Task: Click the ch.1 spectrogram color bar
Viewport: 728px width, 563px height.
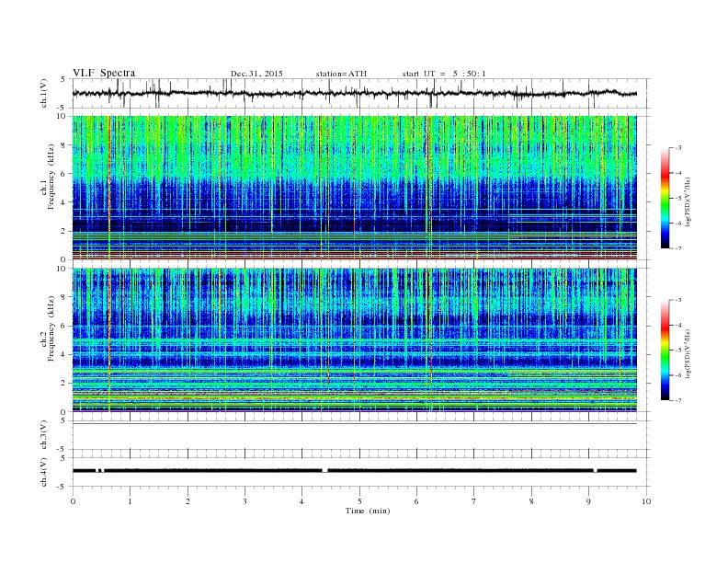Action: (x=665, y=198)
